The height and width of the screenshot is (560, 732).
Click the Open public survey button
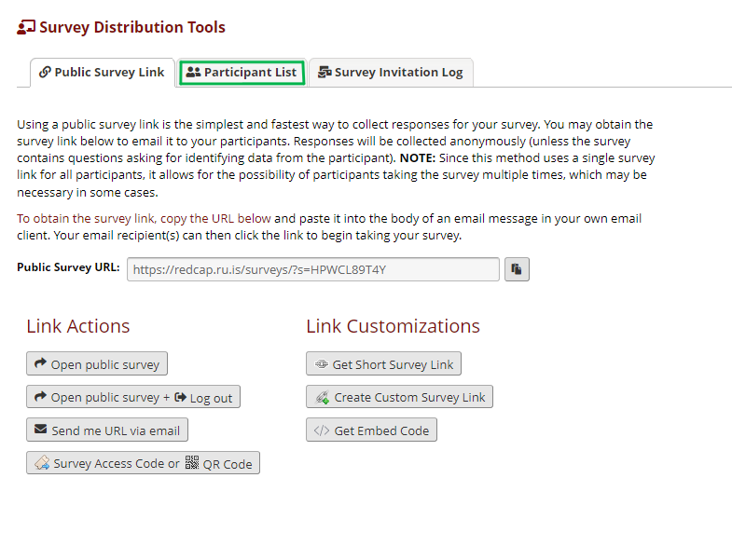coord(97,363)
